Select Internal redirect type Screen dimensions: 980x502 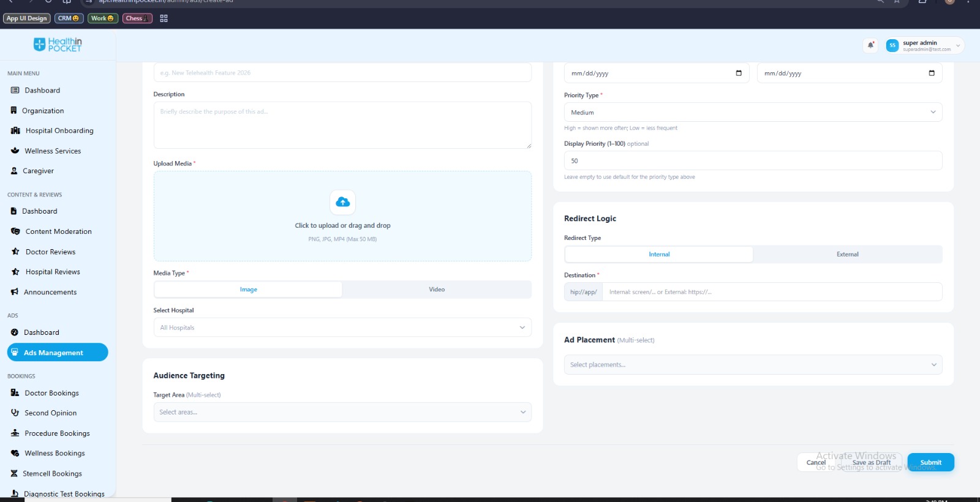click(659, 254)
